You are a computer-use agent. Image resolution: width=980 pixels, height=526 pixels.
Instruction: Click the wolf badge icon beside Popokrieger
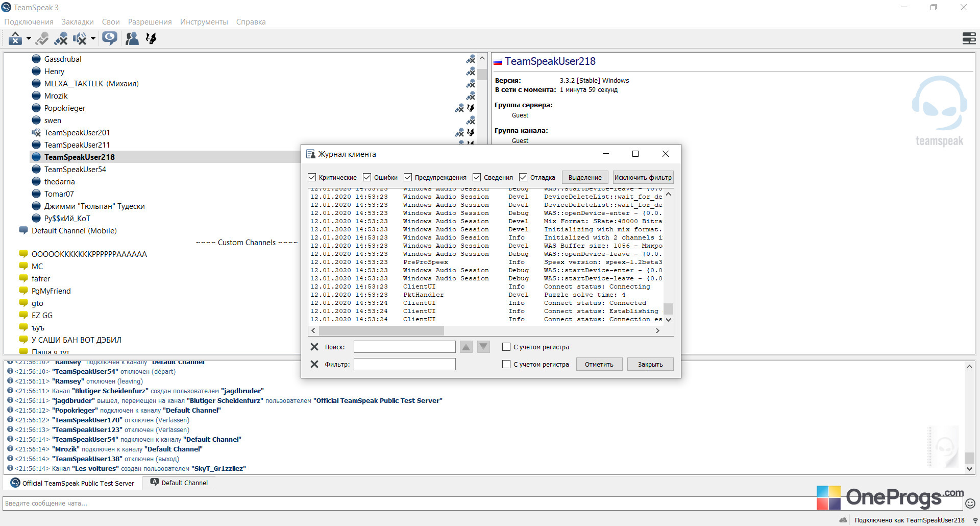coord(471,108)
